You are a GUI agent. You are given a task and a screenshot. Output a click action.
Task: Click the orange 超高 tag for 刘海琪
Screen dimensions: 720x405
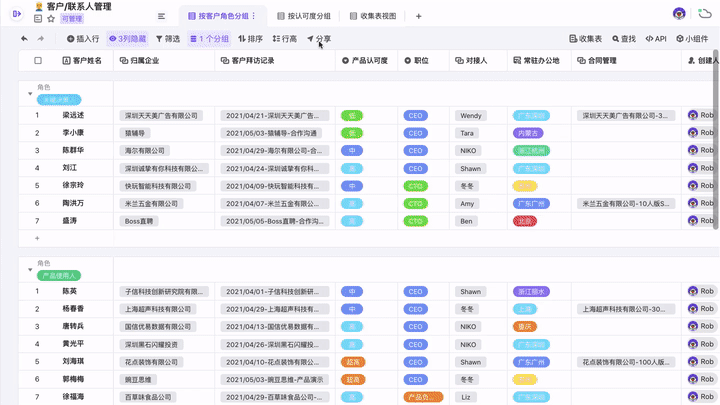[x=352, y=362]
